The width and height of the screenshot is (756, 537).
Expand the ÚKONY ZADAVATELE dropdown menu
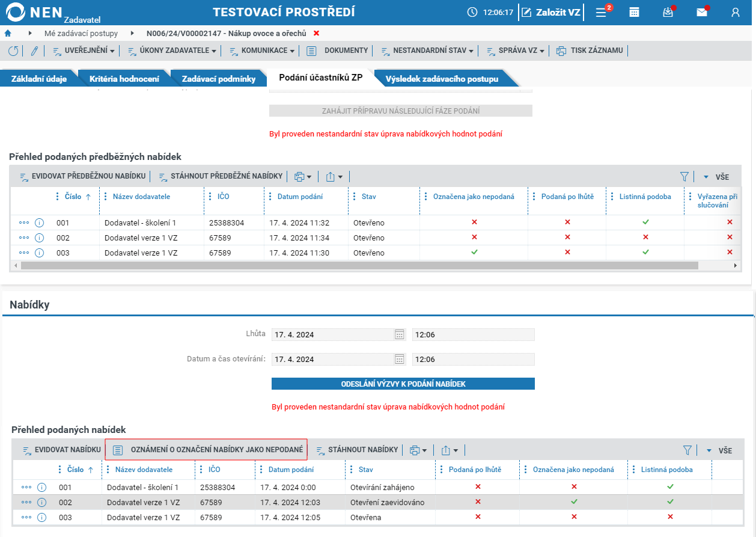(x=171, y=51)
